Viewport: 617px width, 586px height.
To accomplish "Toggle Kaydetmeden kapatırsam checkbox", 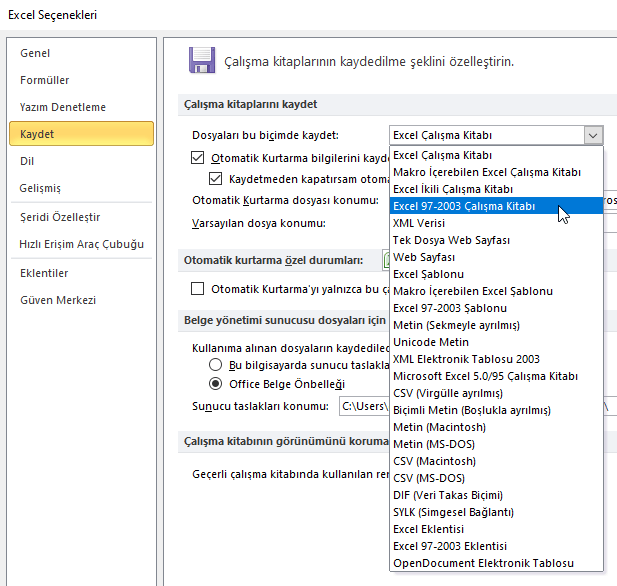I will (215, 179).
